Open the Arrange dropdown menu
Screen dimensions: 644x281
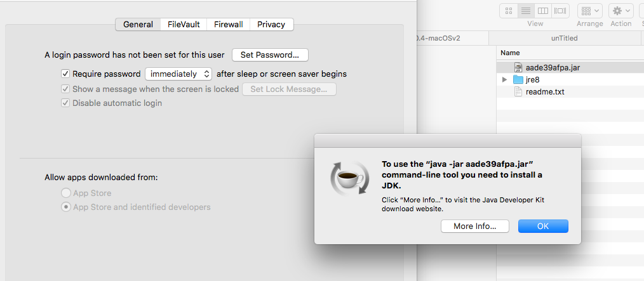click(590, 11)
